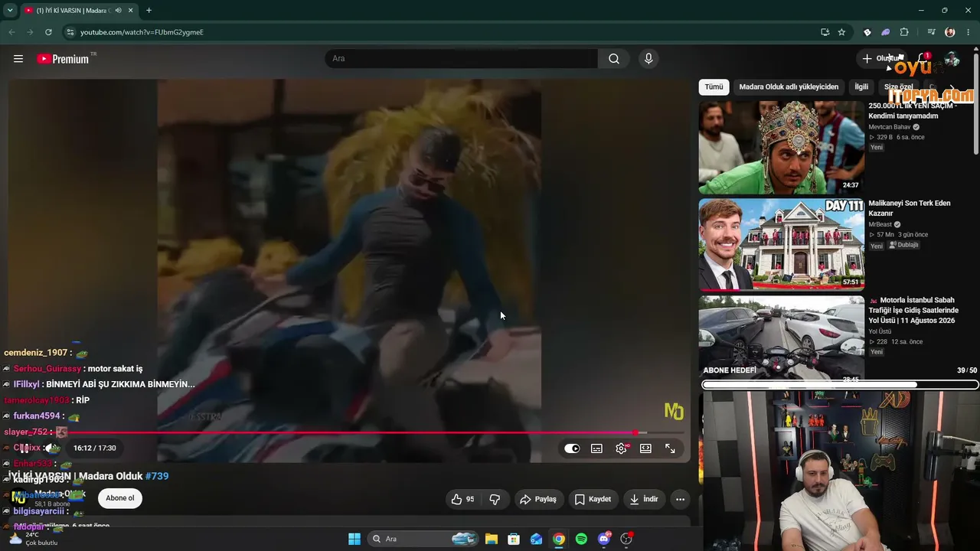Screen dimensions: 980x551
Task: Click the Chrome address bar URL
Action: (142, 32)
